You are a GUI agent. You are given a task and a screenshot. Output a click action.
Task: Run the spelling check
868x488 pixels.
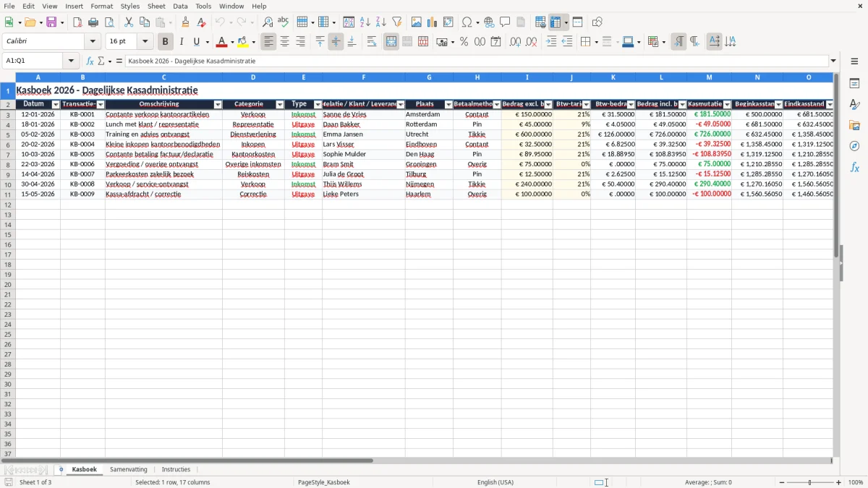(284, 22)
